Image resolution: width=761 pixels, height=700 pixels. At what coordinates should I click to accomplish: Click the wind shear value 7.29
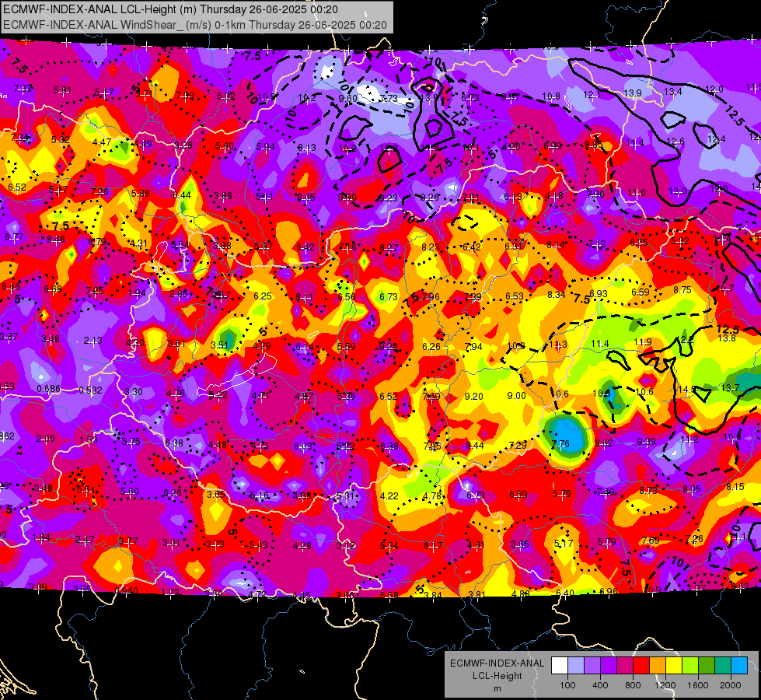[x=518, y=445]
